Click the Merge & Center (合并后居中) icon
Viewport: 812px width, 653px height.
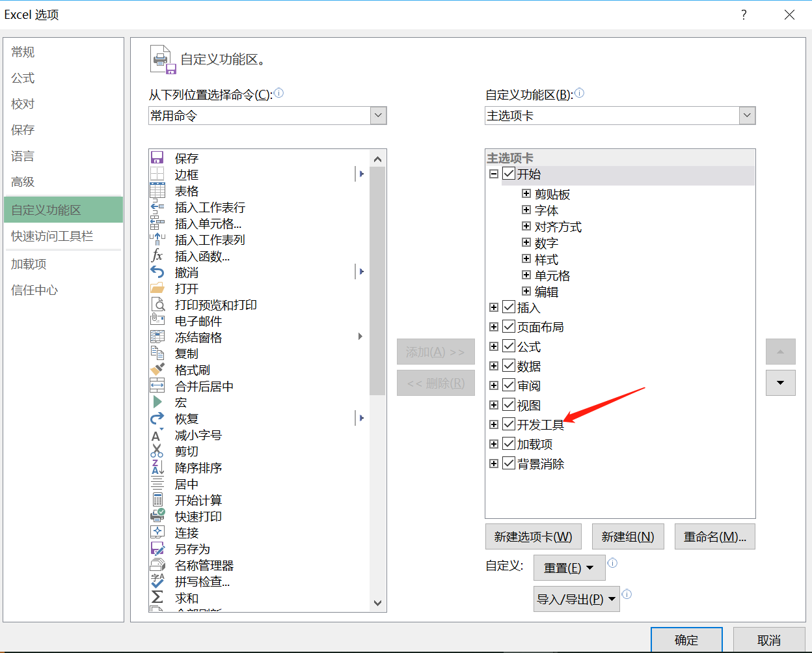[157, 385]
